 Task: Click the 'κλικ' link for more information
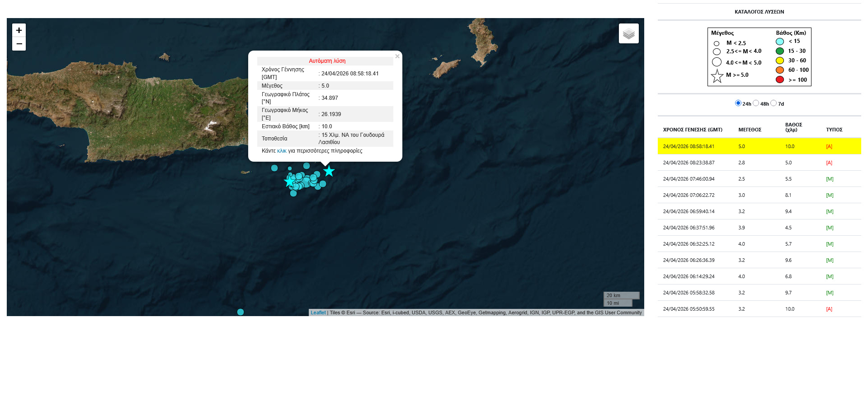pyautogui.click(x=282, y=151)
